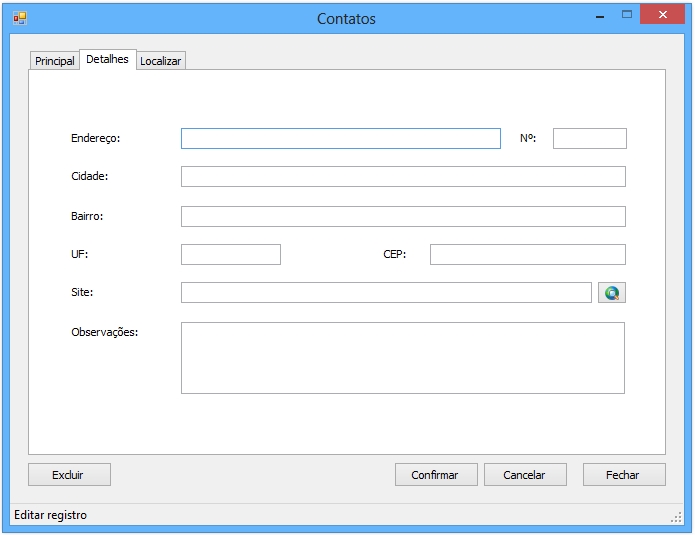Click the Excluir button
Screen dimensions: 695x535
pos(70,475)
